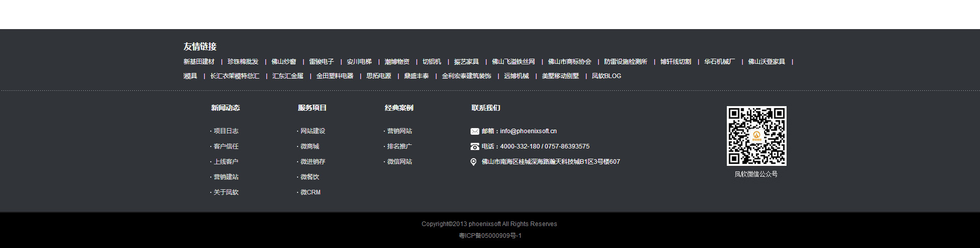The width and height of the screenshot is (980, 248).
Task: Open the 金田塑料电器 link
Action: tap(335, 76)
